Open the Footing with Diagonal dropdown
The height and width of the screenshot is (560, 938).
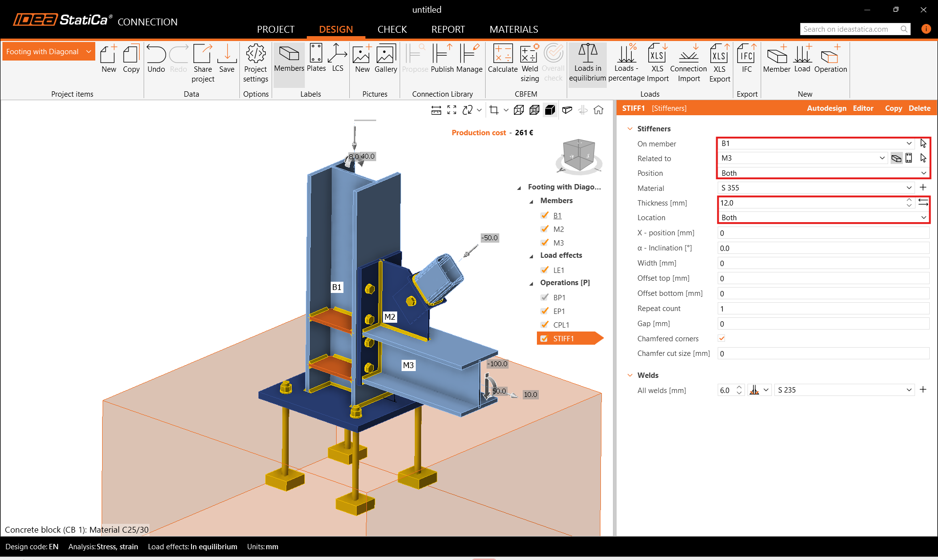click(48, 52)
